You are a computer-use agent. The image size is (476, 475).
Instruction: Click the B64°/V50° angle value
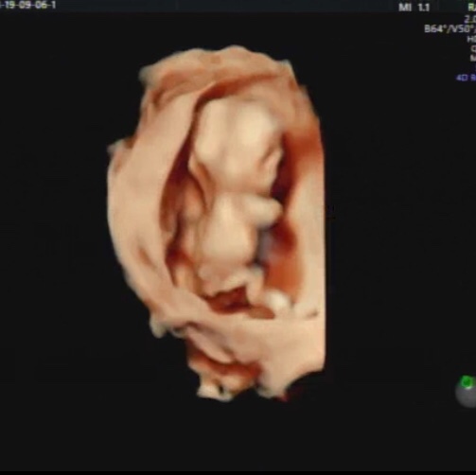click(x=450, y=29)
